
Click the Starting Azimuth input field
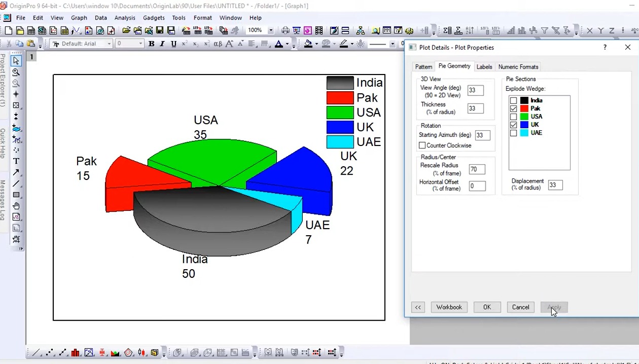(482, 135)
